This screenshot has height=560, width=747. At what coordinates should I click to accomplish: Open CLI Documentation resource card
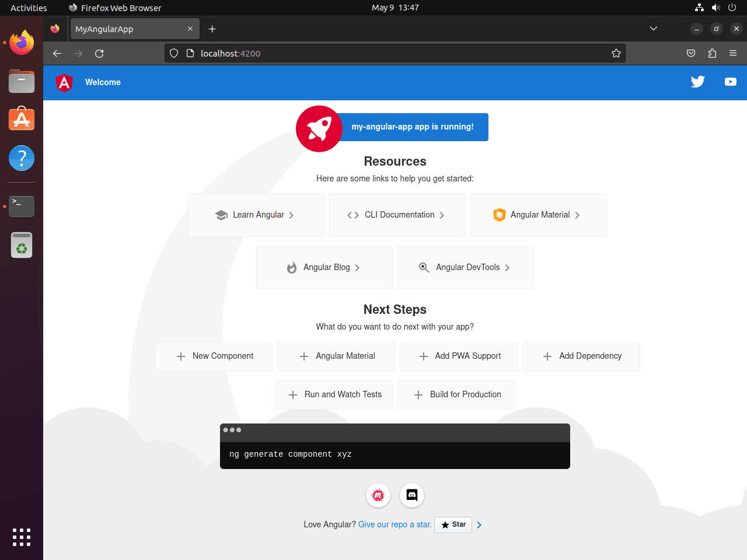tap(397, 215)
